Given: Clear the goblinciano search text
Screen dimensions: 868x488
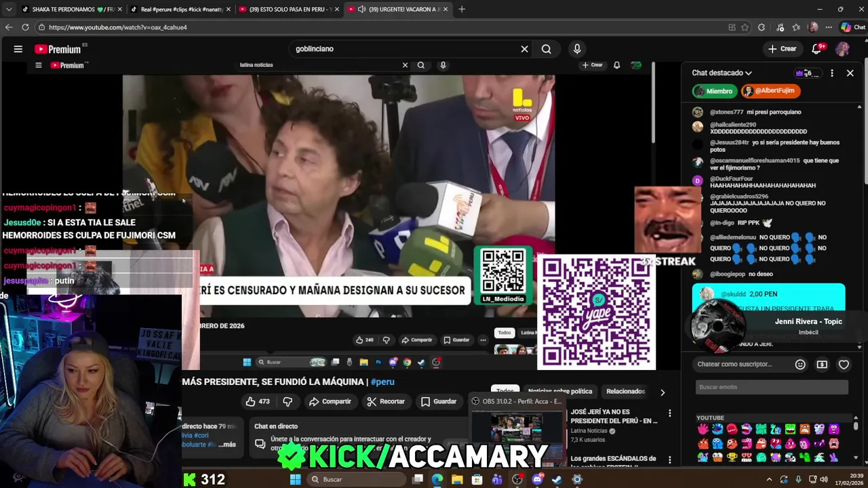Looking at the screenshot, I should coord(524,49).
